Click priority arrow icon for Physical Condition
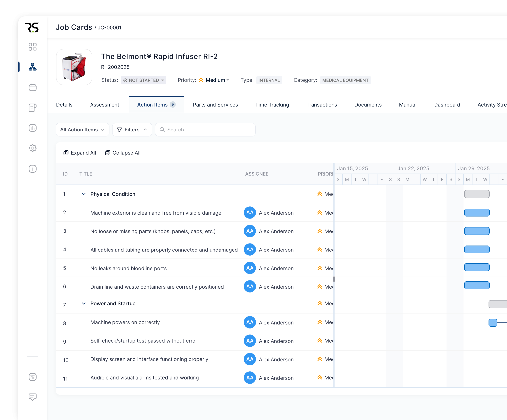The width and height of the screenshot is (507, 420). [320, 194]
